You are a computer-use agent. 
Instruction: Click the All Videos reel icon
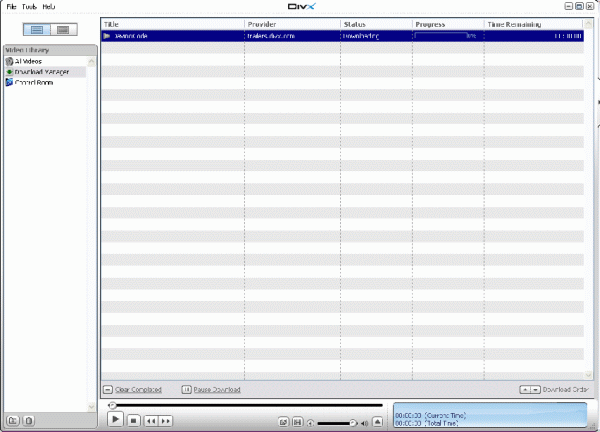(9, 61)
